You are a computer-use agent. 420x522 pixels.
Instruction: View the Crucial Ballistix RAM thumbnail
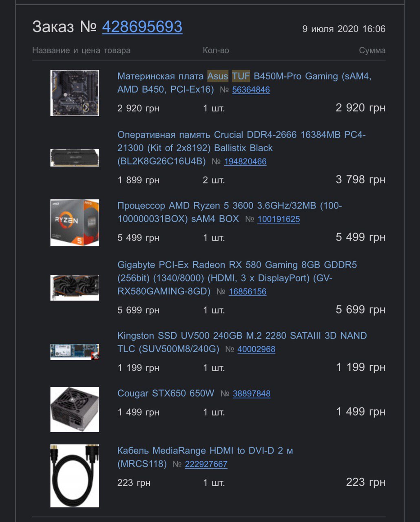point(75,157)
